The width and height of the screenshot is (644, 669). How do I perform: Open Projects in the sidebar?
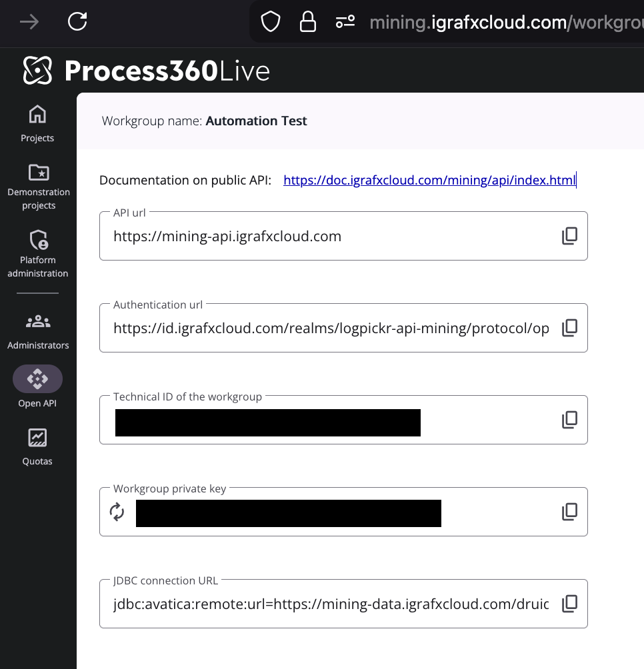click(37, 123)
